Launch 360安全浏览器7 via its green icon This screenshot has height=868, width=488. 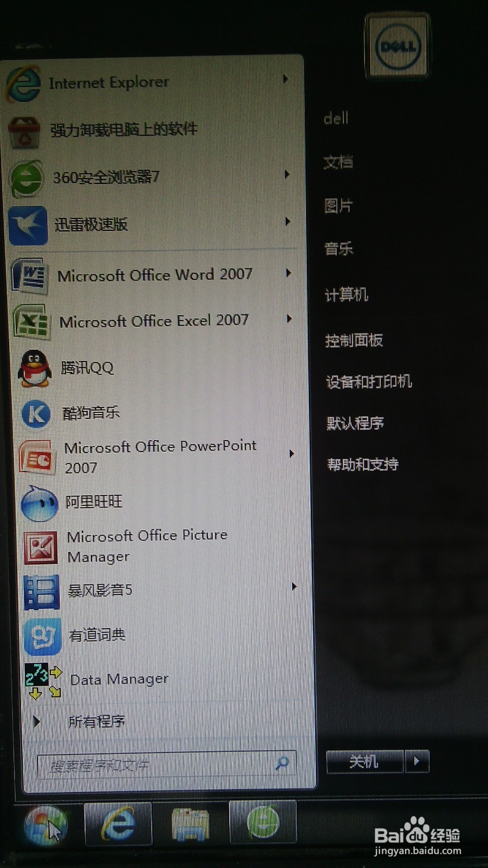pos(26,178)
